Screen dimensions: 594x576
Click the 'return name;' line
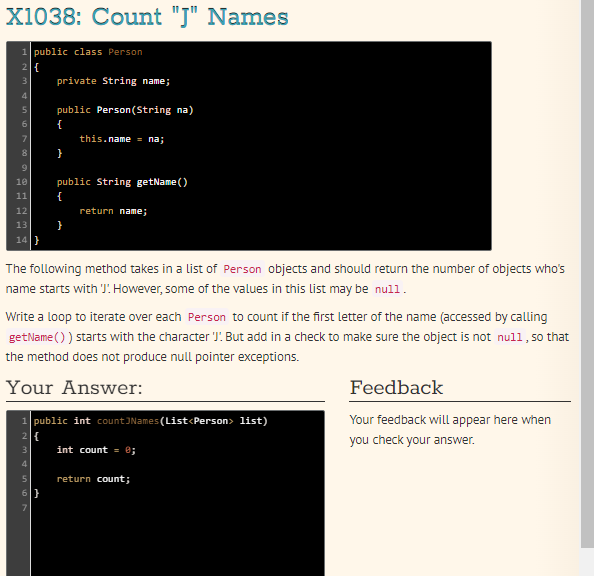[113, 211]
